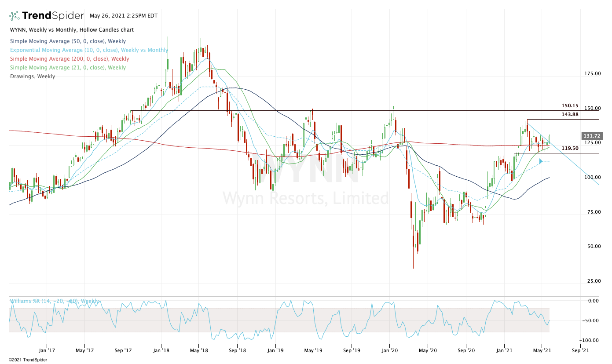The image size is (612, 364).
Task: Click the Drawings, Weekly legend entry
Action: (x=32, y=76)
